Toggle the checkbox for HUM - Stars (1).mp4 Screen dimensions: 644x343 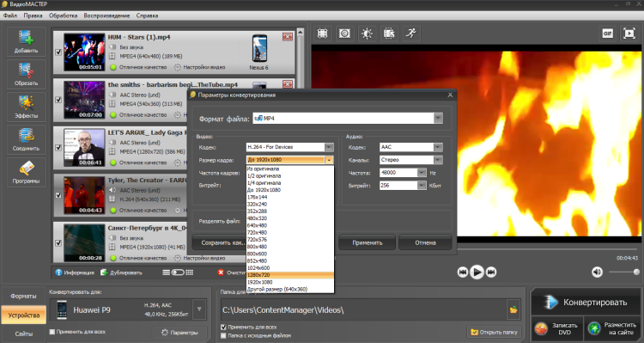click(x=58, y=52)
